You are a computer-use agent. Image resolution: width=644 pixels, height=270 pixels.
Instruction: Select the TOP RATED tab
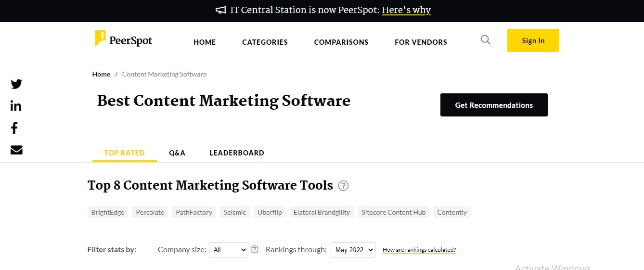point(124,153)
